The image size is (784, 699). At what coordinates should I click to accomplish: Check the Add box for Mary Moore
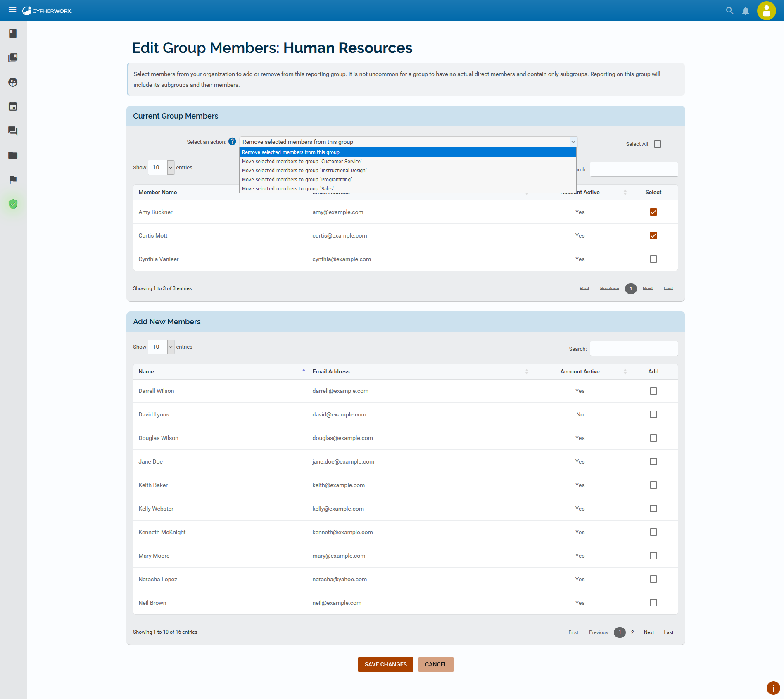[653, 556]
